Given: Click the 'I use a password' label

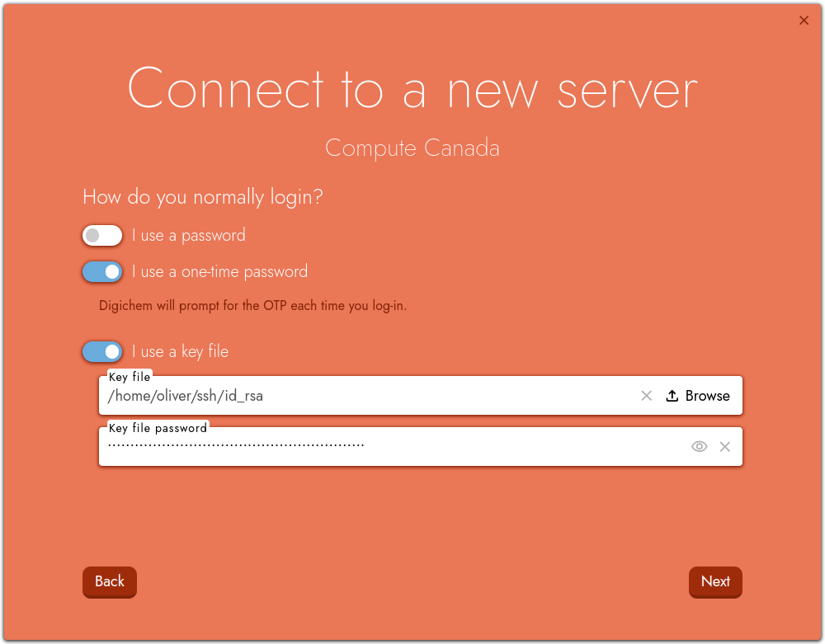Looking at the screenshot, I should tap(189, 236).
